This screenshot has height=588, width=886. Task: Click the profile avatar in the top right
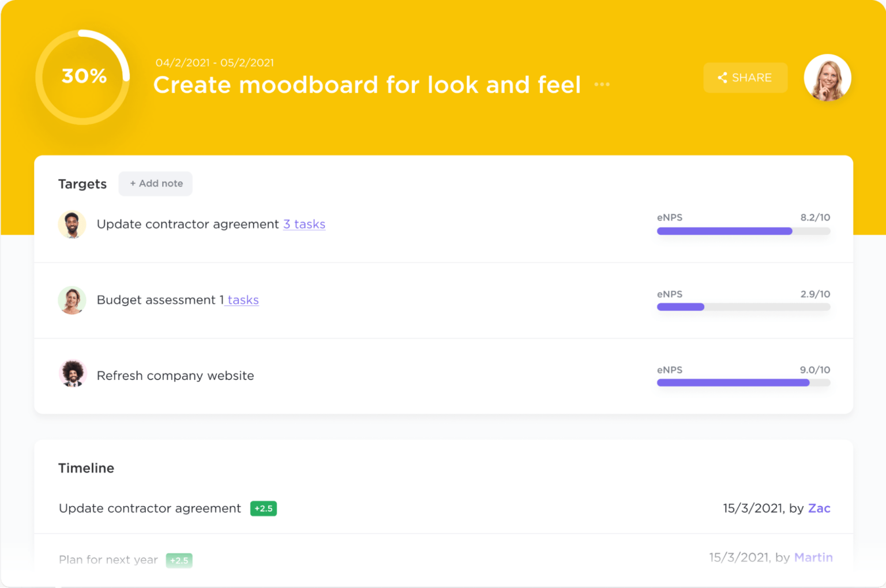pos(828,78)
